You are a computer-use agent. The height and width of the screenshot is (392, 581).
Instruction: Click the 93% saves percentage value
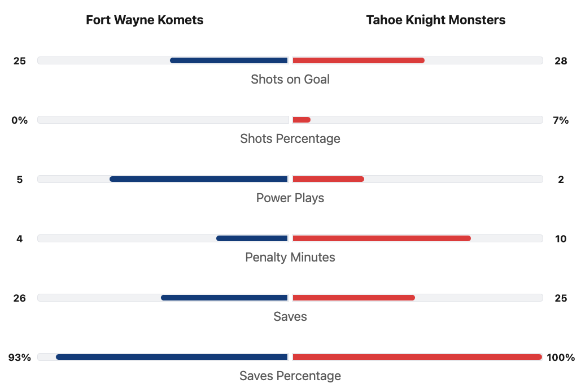(x=19, y=357)
